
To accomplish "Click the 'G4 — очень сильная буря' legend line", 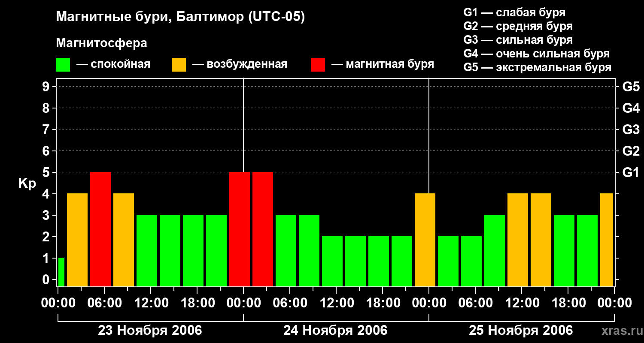I will [537, 54].
